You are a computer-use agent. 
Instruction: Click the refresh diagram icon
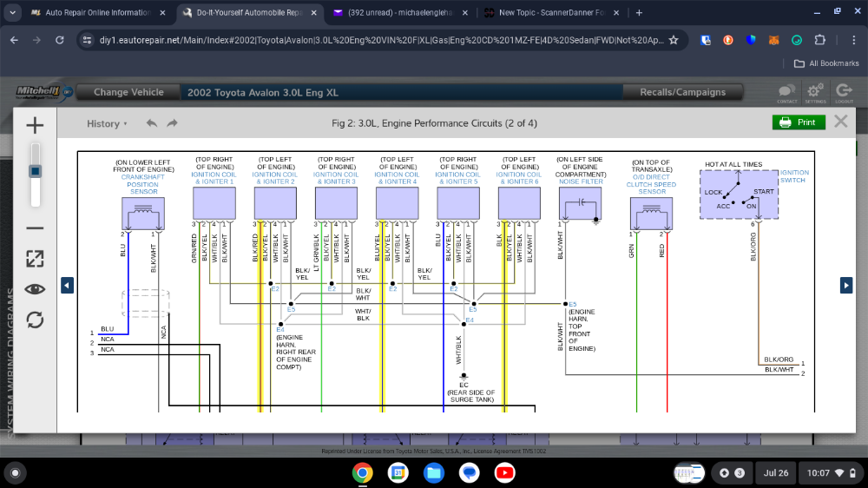pos(35,320)
